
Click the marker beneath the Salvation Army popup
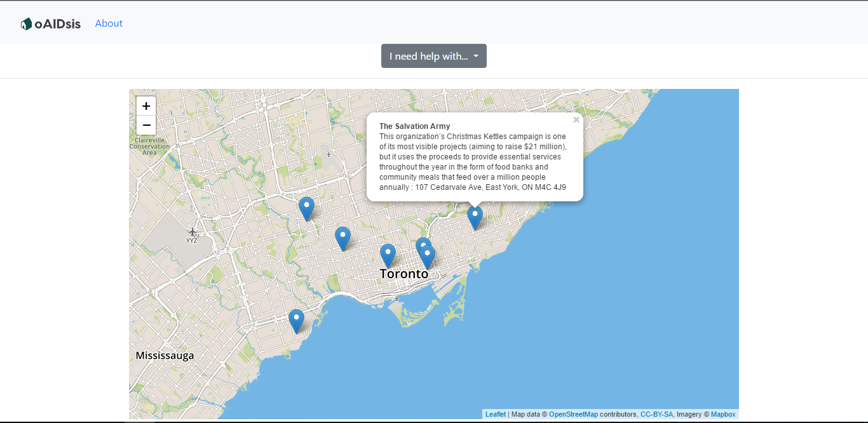(x=475, y=218)
